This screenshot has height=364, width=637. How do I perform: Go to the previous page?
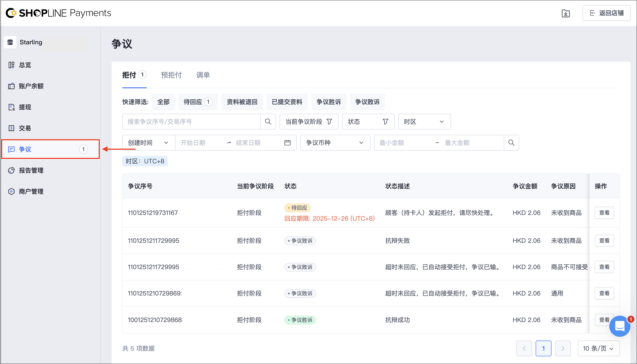point(524,348)
